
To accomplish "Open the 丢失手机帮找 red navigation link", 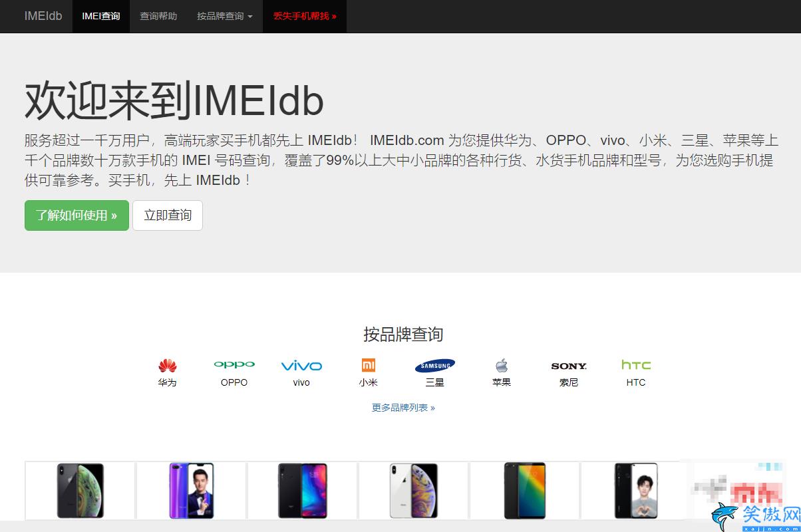I will [x=305, y=16].
